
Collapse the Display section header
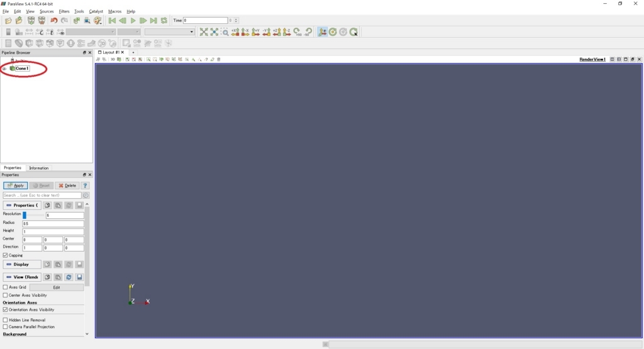[x=22, y=264]
